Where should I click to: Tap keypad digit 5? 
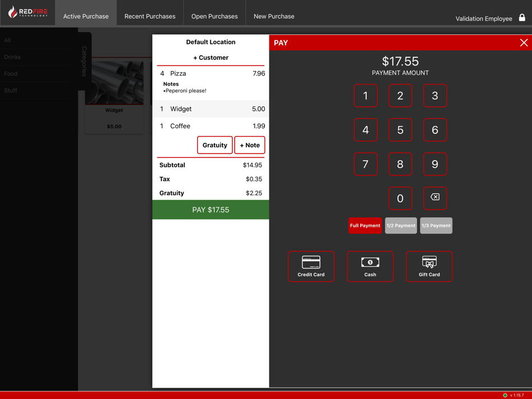point(400,129)
